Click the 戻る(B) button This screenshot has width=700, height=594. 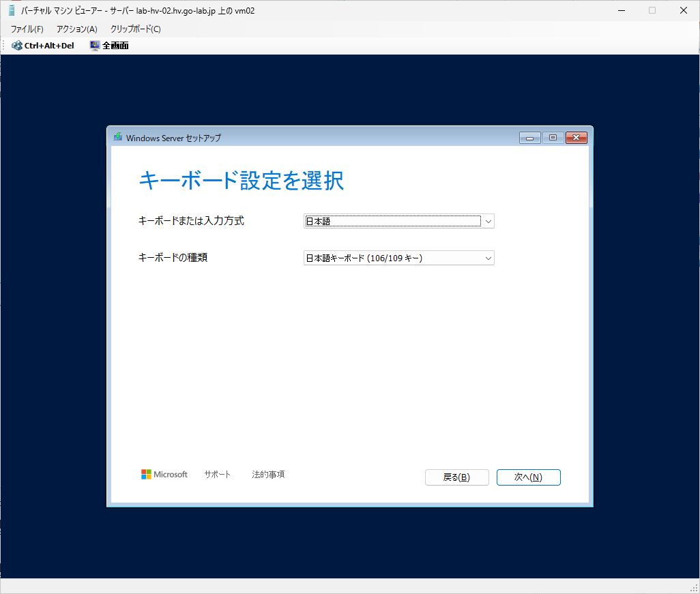pyautogui.click(x=456, y=477)
